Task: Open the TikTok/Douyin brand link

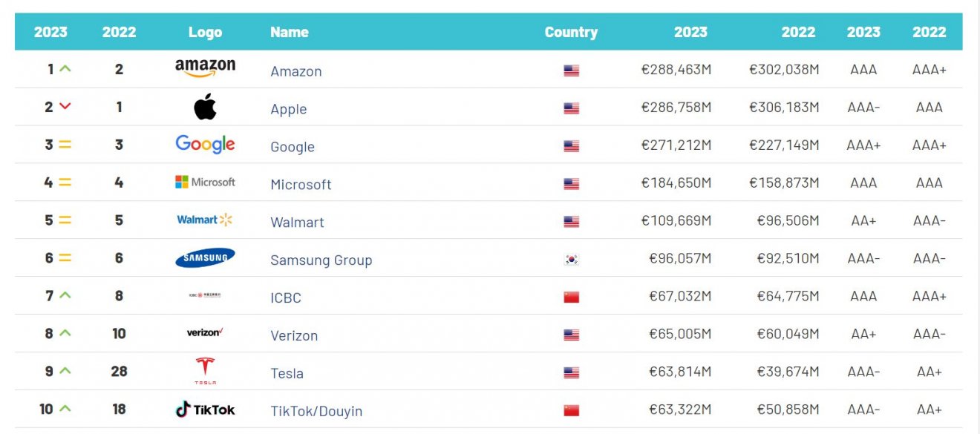Action: [x=316, y=410]
